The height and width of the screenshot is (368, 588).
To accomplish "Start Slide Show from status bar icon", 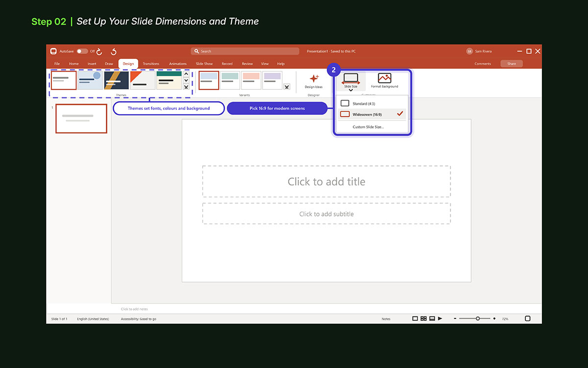I will [440, 318].
